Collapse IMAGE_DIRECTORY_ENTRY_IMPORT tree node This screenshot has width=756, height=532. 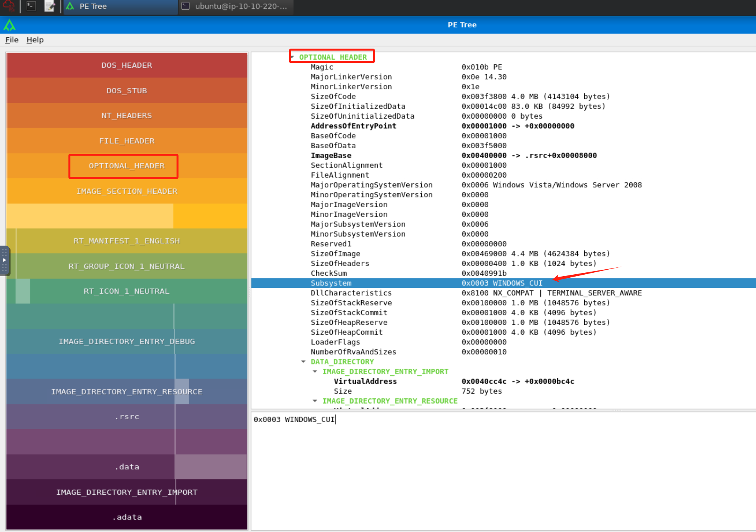click(315, 371)
